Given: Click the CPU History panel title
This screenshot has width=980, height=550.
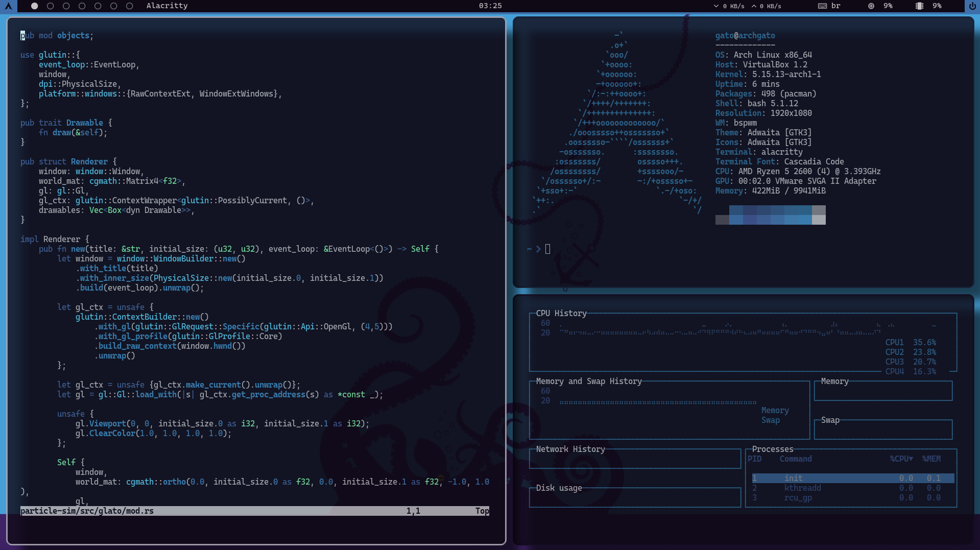Looking at the screenshot, I should pyautogui.click(x=561, y=313).
